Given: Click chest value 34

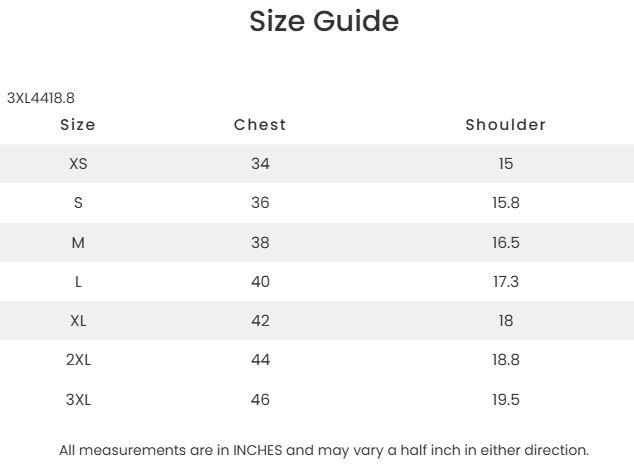Looking at the screenshot, I should tap(260, 164).
